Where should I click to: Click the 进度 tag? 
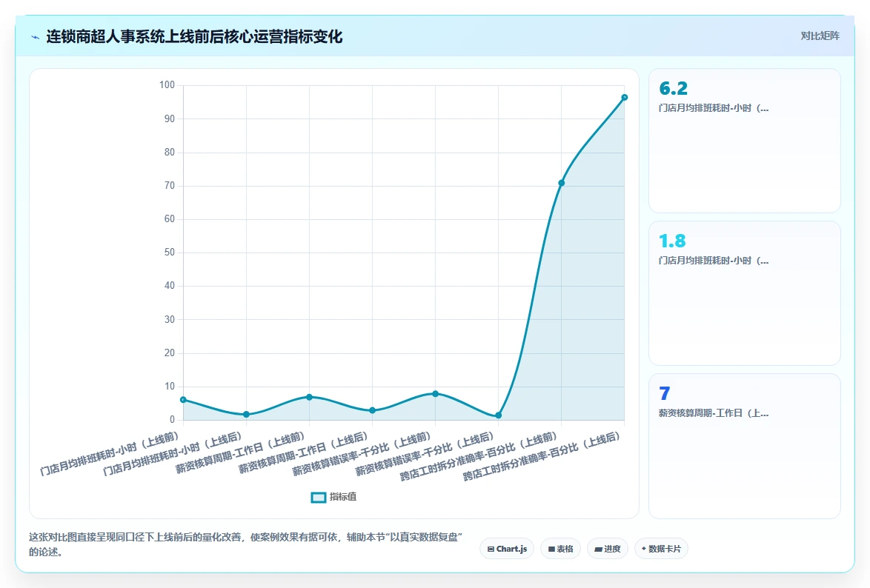pyautogui.click(x=608, y=549)
